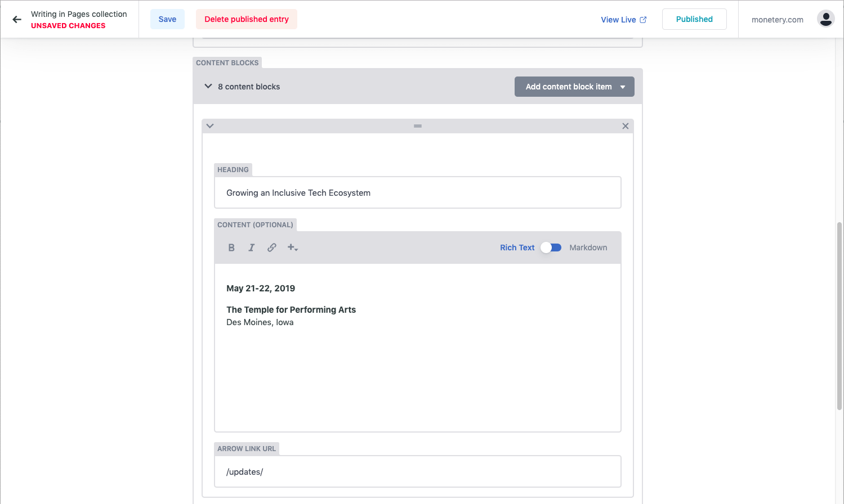The height and width of the screenshot is (504, 844).
Task: Enable Rich Text editing mode
Action: [x=517, y=247]
